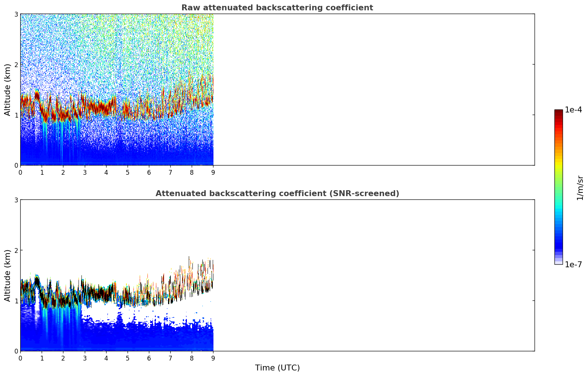The height and width of the screenshot is (376, 588).
Task: Click the '9' time tick on the bottom plot
Action: tap(213, 358)
